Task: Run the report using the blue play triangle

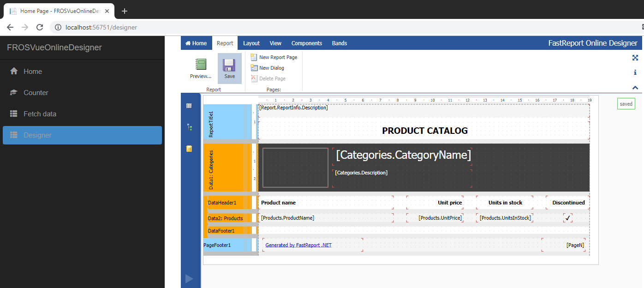Action: click(189, 278)
